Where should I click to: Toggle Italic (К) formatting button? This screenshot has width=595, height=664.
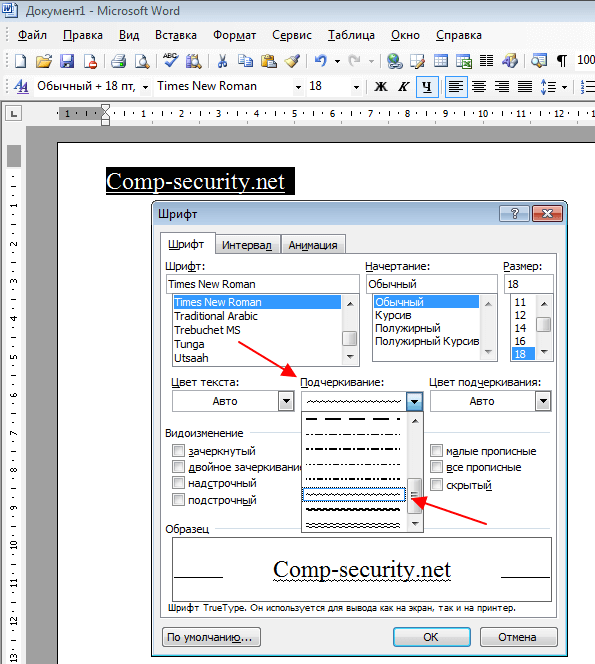pyautogui.click(x=403, y=87)
